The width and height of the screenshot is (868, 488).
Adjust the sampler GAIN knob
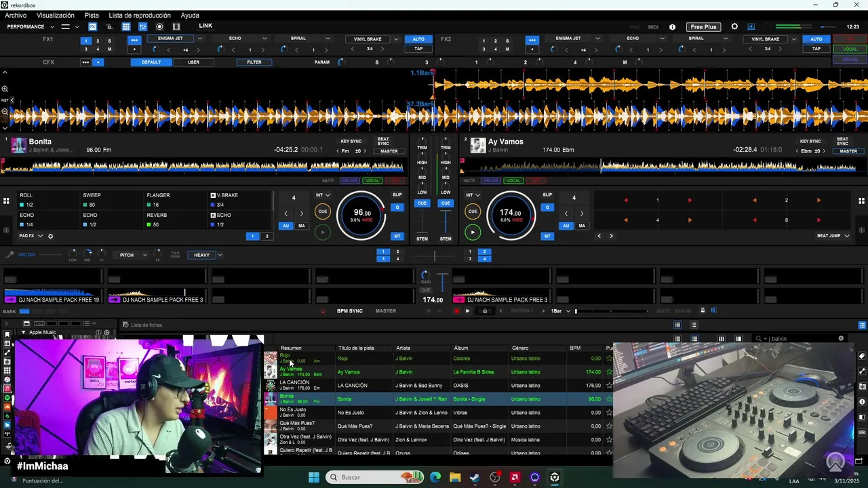[426, 275]
